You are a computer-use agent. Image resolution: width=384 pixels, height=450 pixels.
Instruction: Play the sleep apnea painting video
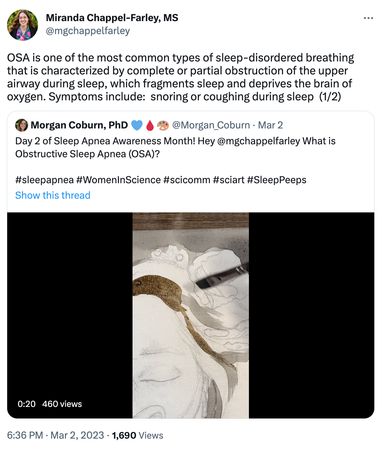[191, 315]
